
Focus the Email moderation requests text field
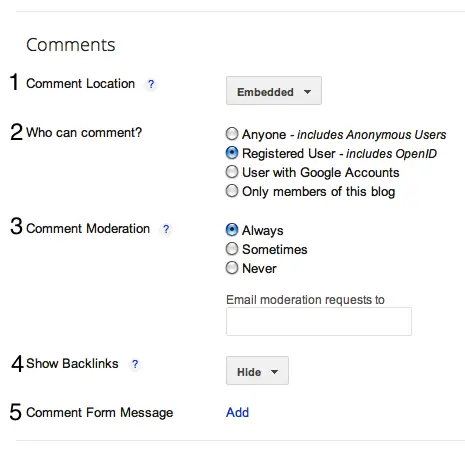click(x=319, y=321)
